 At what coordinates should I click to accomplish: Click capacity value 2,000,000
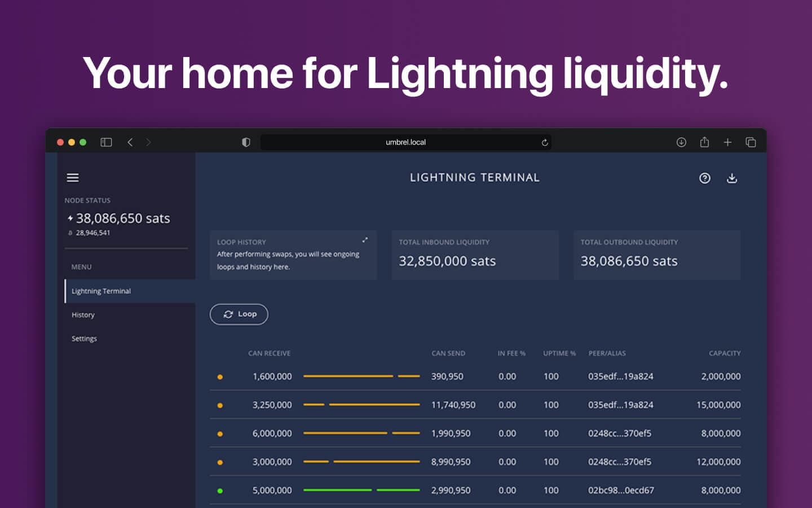click(721, 376)
